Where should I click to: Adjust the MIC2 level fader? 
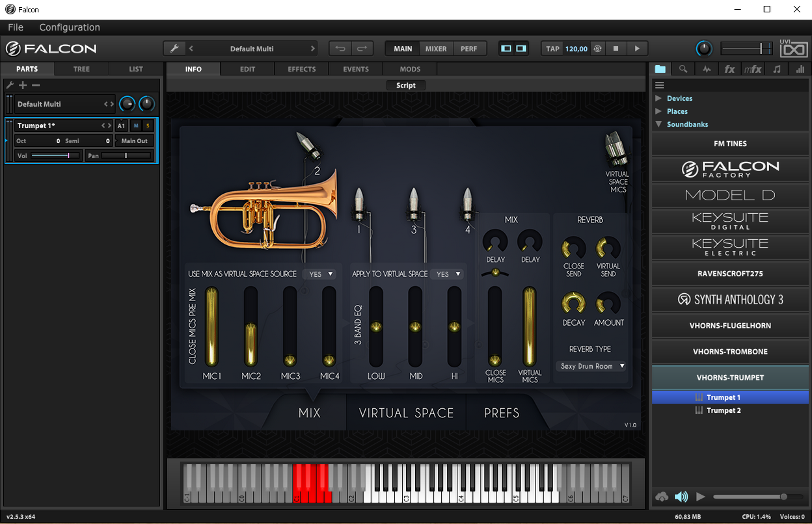pyautogui.click(x=251, y=327)
